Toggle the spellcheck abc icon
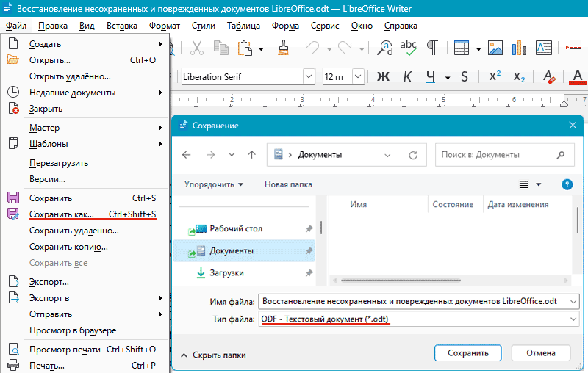Image resolution: width=588 pixels, height=373 pixels. pyautogui.click(x=409, y=48)
